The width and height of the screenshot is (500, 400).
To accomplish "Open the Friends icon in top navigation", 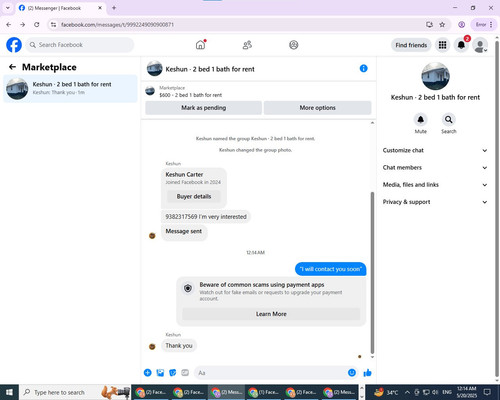I will [x=247, y=45].
